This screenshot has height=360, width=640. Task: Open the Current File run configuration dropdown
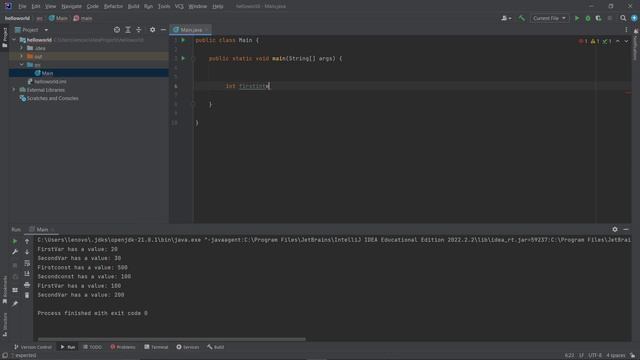pos(549,18)
